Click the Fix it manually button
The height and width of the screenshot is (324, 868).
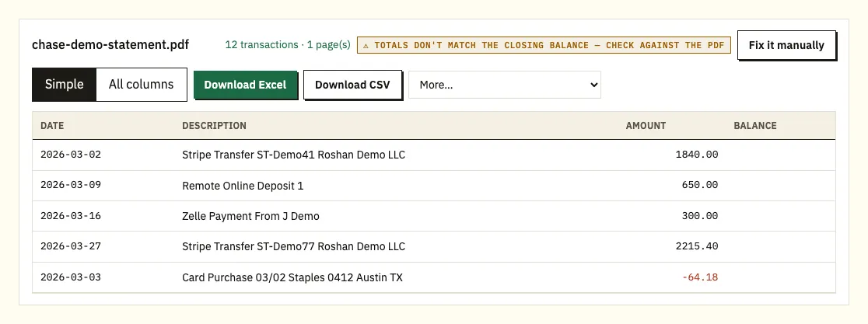[x=786, y=45]
